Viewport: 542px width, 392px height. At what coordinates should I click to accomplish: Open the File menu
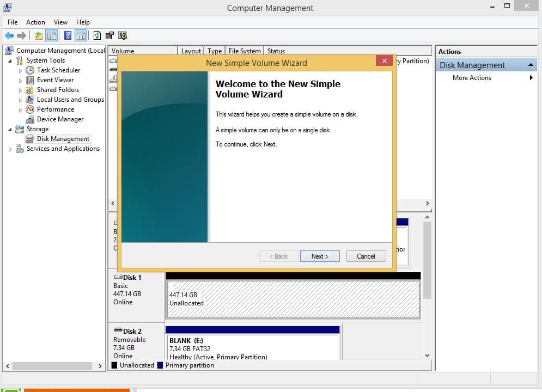[x=13, y=22]
